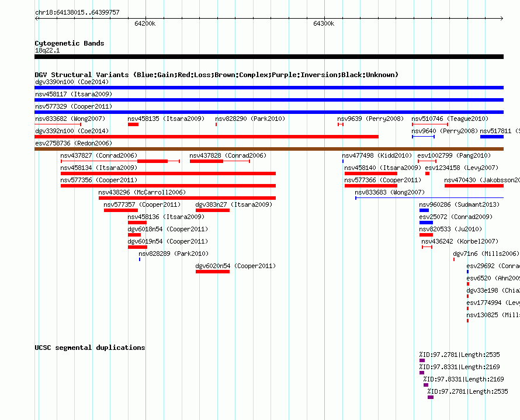Click the nsv577329 (Cooper2011) label
Screen dimensions: 520x420
click(74, 106)
